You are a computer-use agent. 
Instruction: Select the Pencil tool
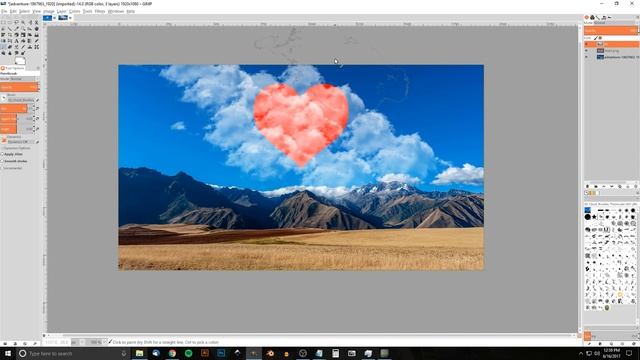tap(36, 41)
